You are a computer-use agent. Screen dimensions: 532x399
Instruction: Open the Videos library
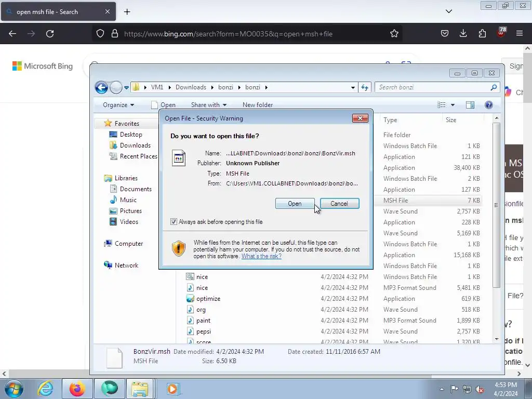click(x=129, y=221)
